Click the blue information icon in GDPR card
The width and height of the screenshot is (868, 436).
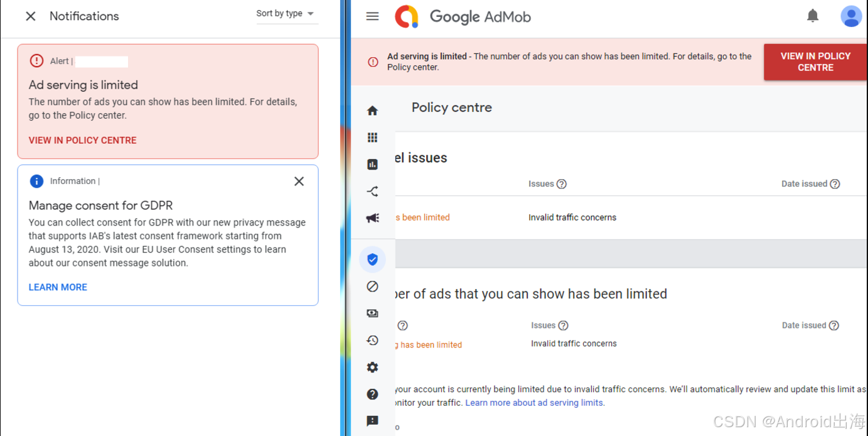pos(36,181)
